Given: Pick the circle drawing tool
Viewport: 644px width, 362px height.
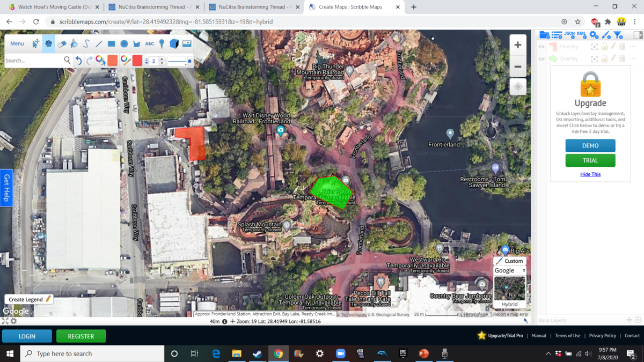Looking at the screenshot, I should 124,44.
